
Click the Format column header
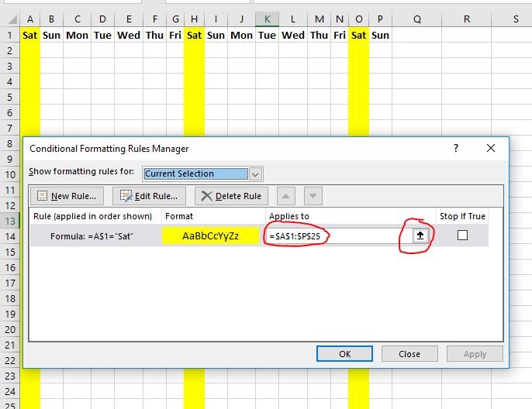pyautogui.click(x=213, y=216)
